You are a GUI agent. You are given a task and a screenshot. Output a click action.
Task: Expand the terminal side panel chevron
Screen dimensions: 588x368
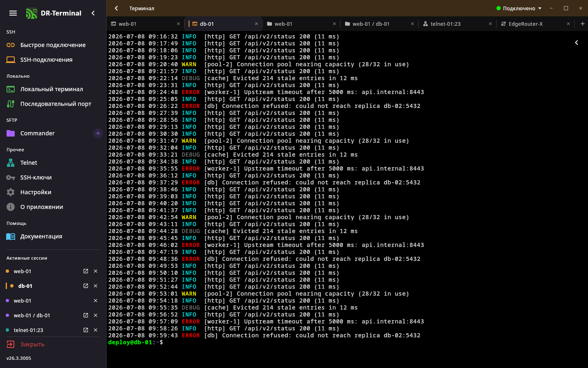(577, 43)
